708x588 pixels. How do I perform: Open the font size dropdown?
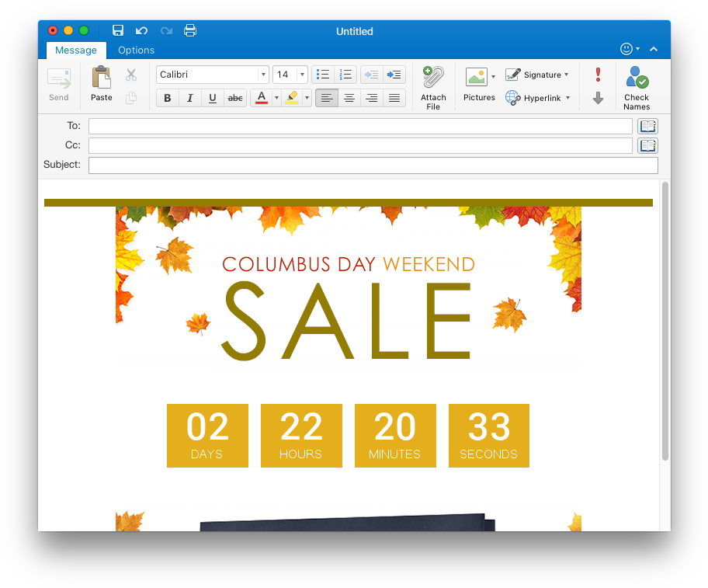[303, 74]
